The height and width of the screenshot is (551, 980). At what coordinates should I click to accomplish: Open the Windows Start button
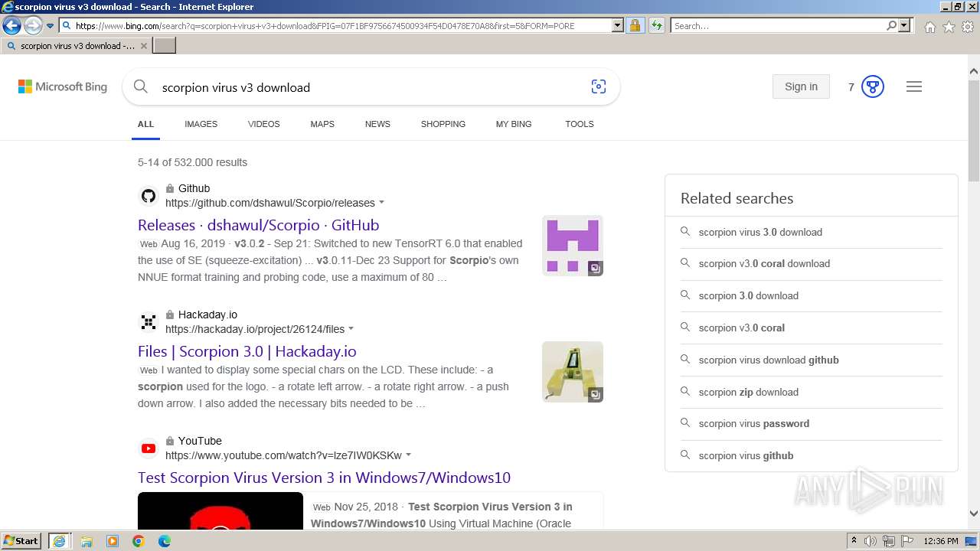click(21, 541)
